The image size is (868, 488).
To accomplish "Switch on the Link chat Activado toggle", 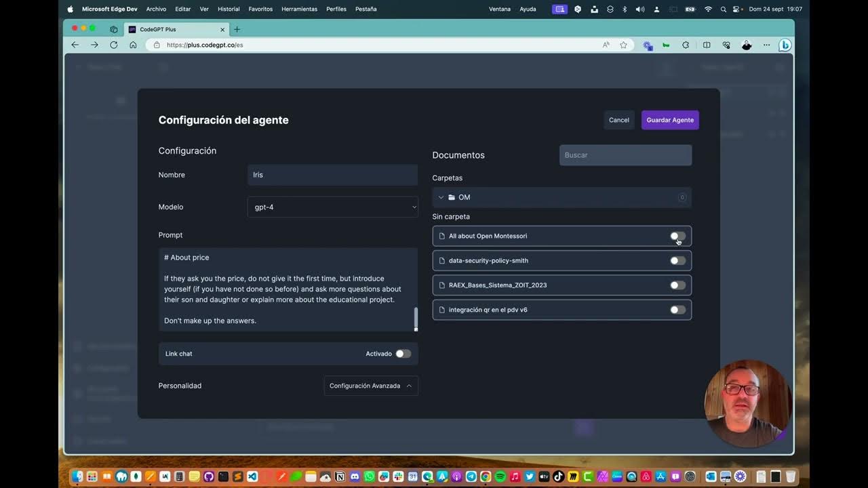I will (x=403, y=354).
